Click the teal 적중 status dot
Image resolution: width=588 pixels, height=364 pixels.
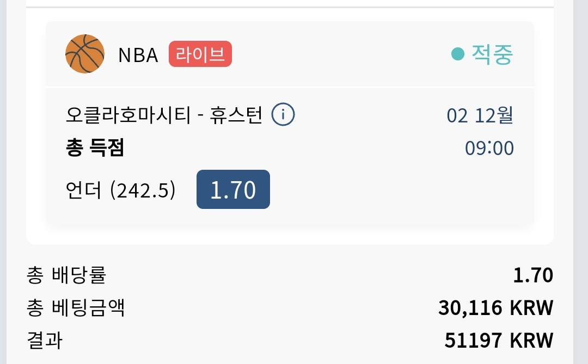[x=457, y=54]
